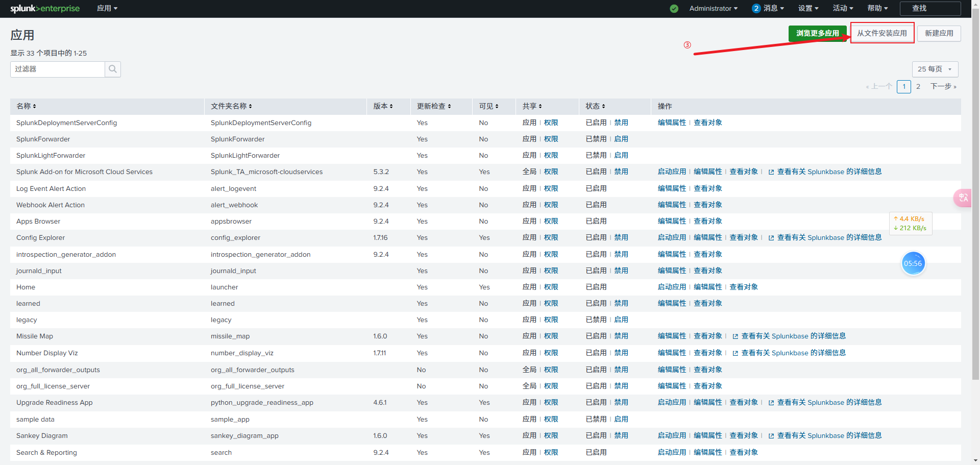The height and width of the screenshot is (465, 980).
Task: Enable SplunkLightForwarder via 启用 link
Action: [x=621, y=156]
